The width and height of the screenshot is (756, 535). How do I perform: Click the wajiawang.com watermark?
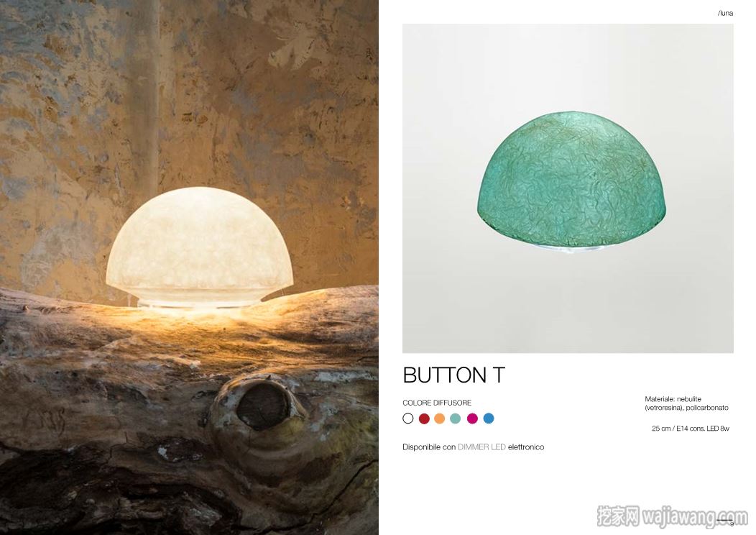672,517
